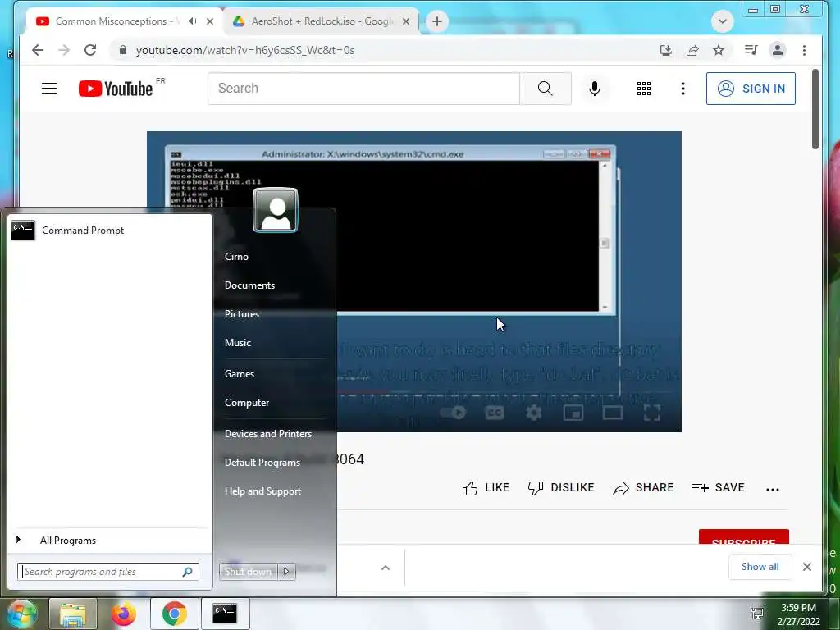The width and height of the screenshot is (840, 630).
Task: Search with your voice microphone
Action: [594, 89]
